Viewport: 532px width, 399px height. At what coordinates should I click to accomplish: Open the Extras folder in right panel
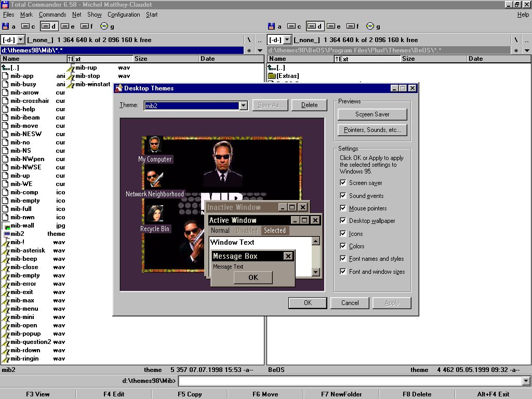point(272,76)
